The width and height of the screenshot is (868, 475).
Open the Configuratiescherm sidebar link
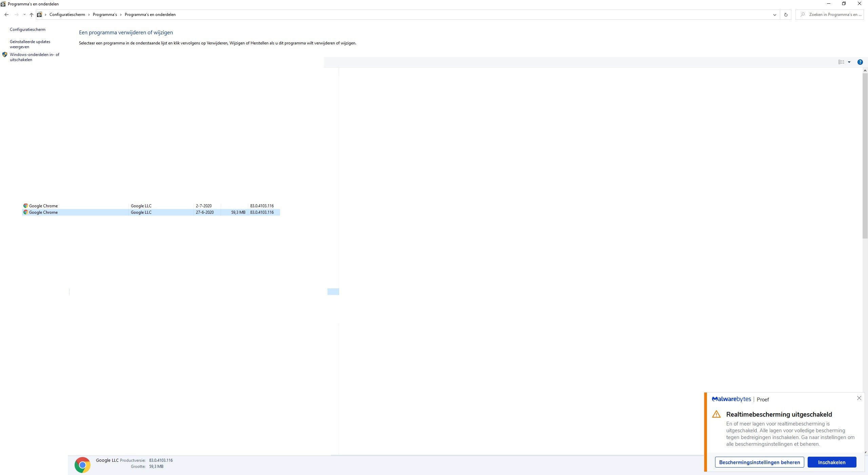coord(27,30)
